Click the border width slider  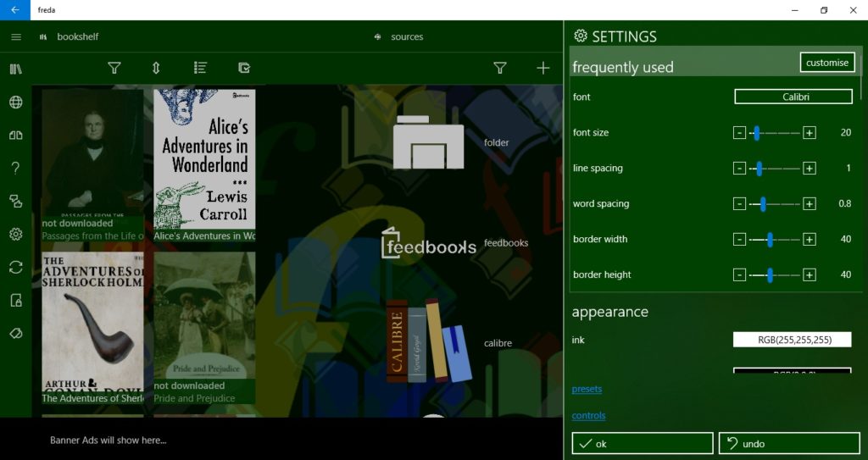pos(775,239)
